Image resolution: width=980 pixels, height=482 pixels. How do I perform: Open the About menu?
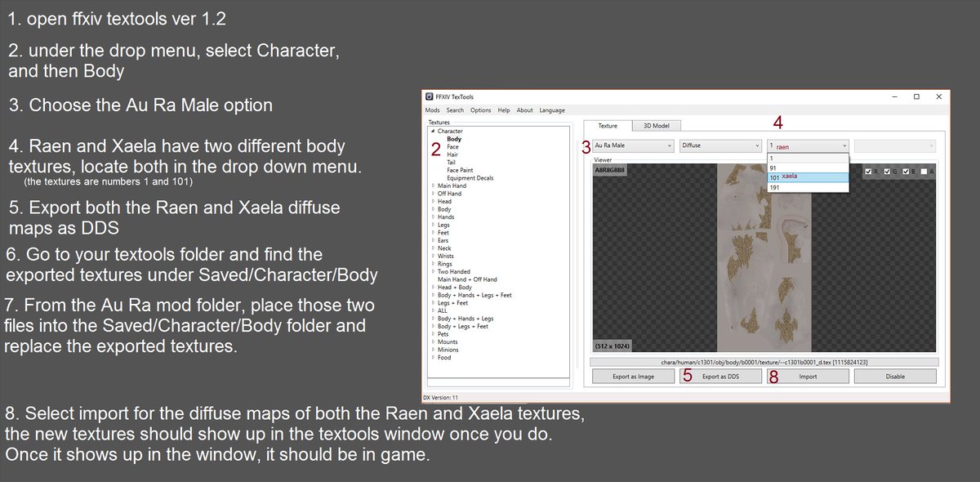pyautogui.click(x=524, y=110)
